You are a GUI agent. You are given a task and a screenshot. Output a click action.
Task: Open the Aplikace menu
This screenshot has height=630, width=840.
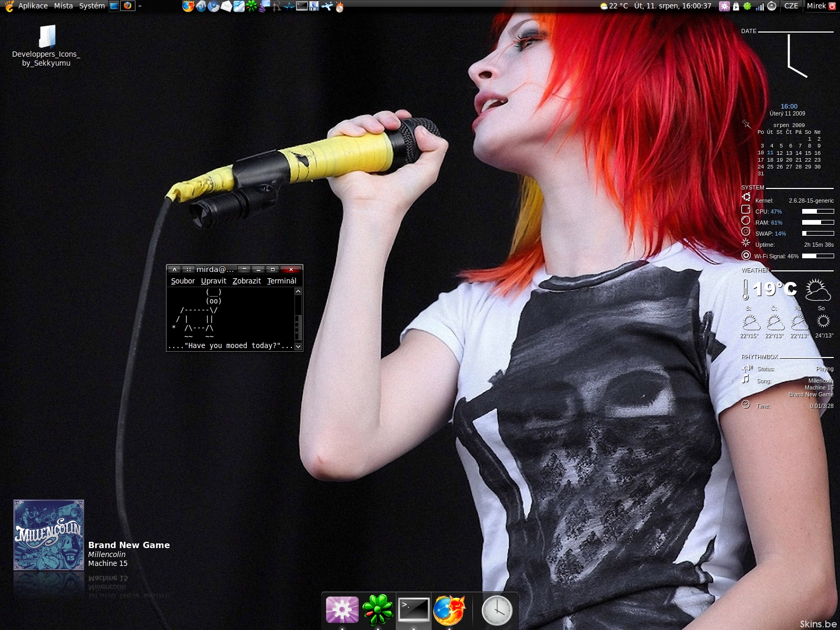(x=33, y=6)
